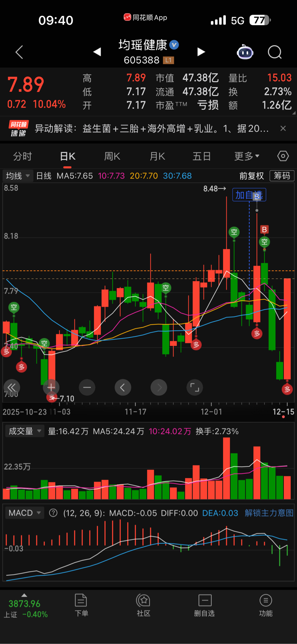Tap the 换手:2.73% volume label
The width and height of the screenshot is (297, 644).
pos(217,431)
